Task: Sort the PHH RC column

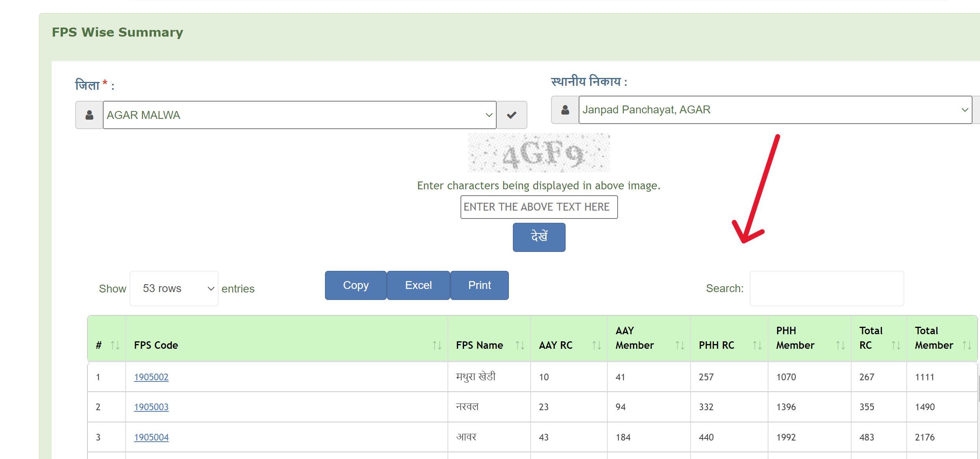Action: point(758,345)
